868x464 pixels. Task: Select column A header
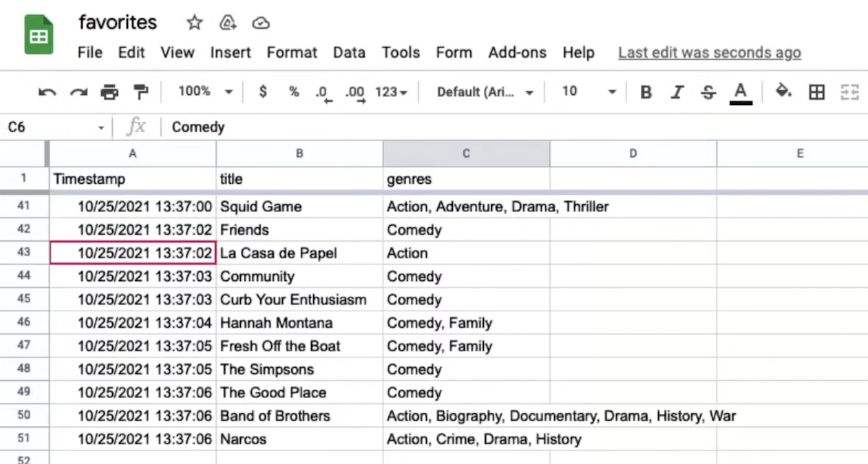(132, 153)
